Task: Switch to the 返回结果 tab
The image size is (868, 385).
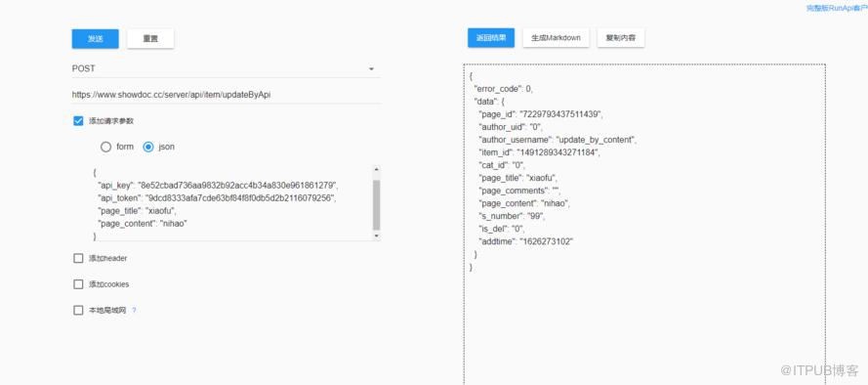Action: coord(491,38)
